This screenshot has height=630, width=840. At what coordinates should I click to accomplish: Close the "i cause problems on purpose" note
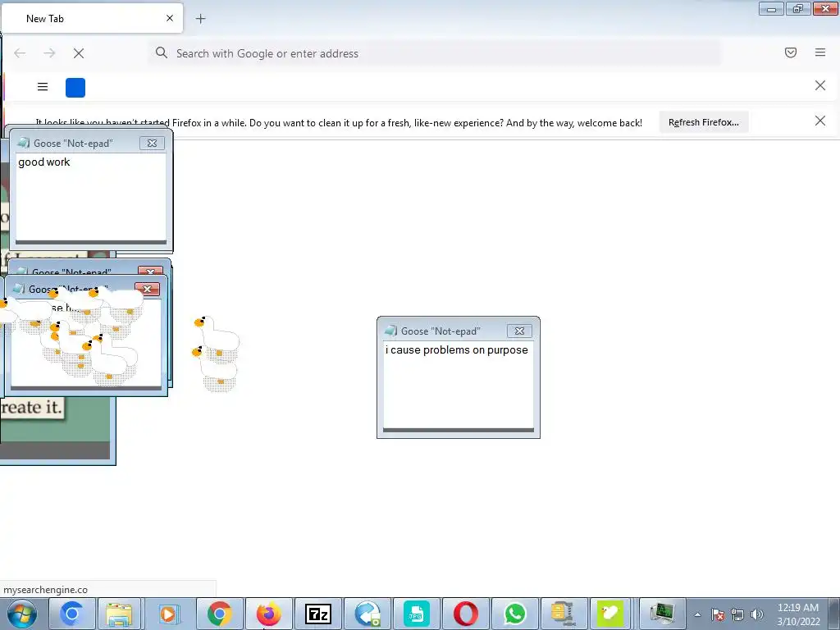tap(519, 331)
